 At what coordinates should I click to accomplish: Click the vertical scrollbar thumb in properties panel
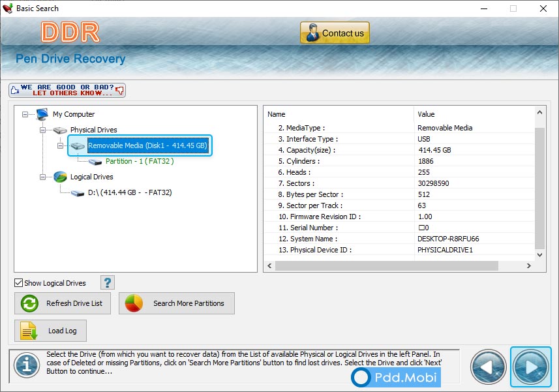pyautogui.click(x=539, y=188)
